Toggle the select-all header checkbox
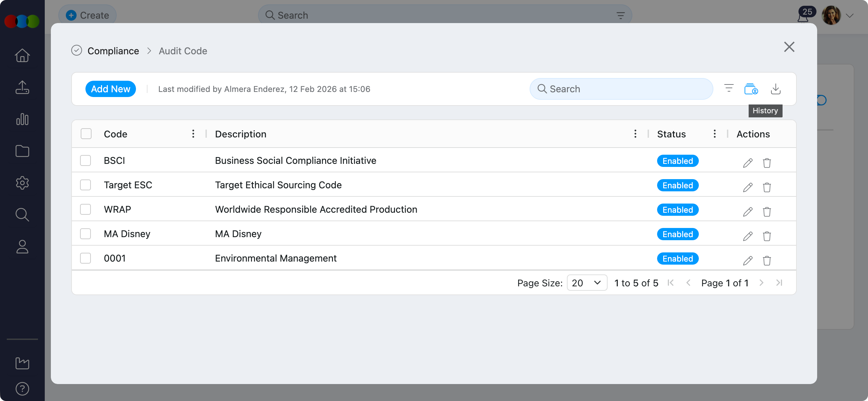Viewport: 868px width, 401px height. 86,134
